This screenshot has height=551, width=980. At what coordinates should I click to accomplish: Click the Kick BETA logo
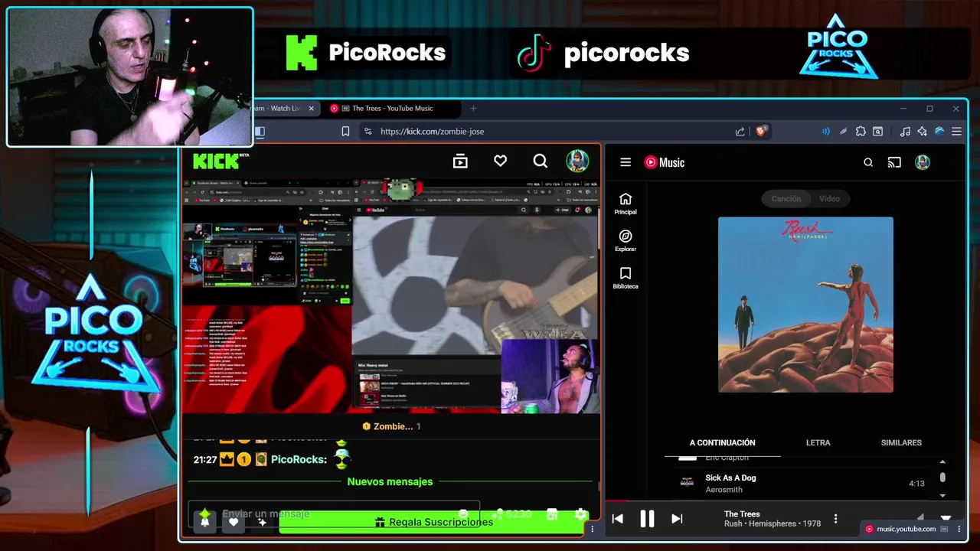[220, 161]
